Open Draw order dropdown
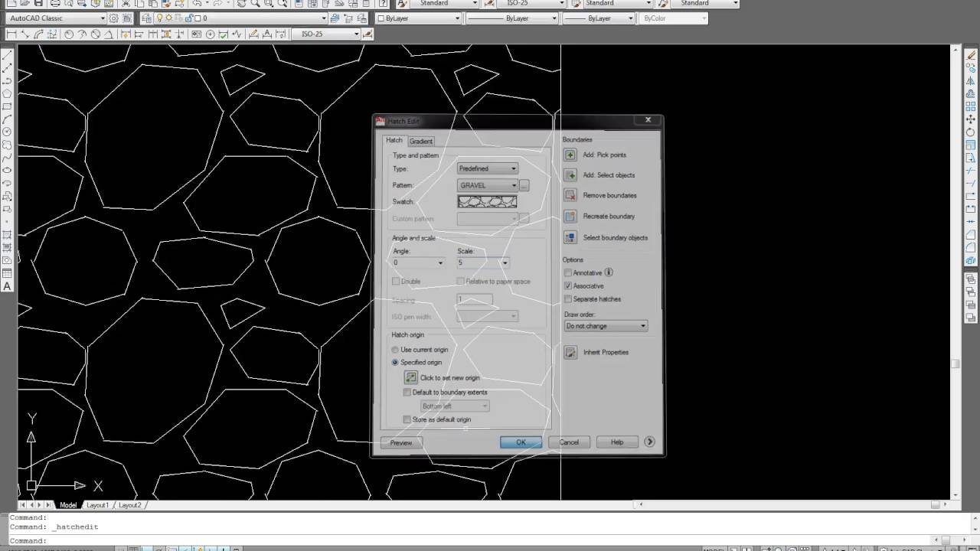 point(606,326)
